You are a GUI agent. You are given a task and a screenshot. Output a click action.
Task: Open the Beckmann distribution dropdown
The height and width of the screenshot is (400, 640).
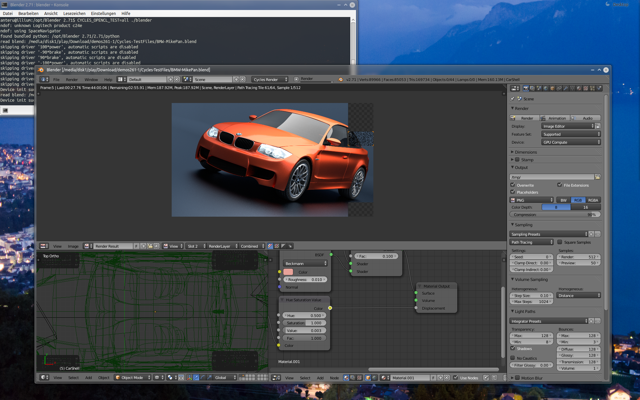305,263
